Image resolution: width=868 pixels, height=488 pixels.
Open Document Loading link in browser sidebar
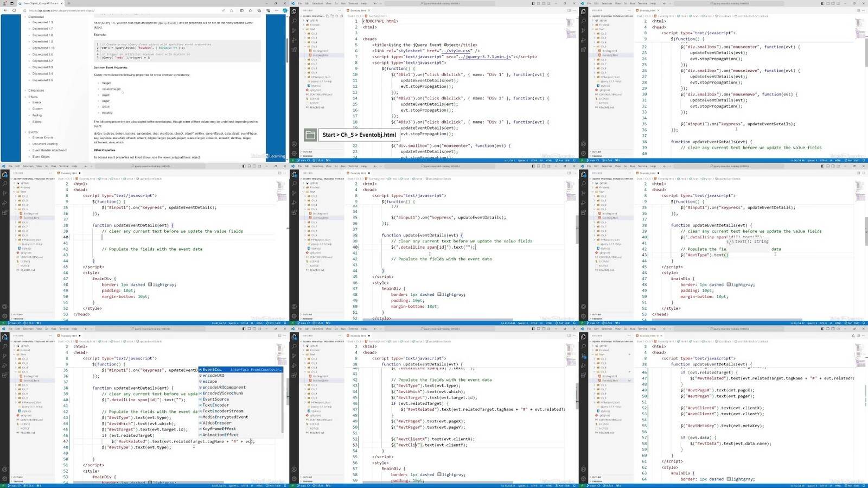[44, 144]
